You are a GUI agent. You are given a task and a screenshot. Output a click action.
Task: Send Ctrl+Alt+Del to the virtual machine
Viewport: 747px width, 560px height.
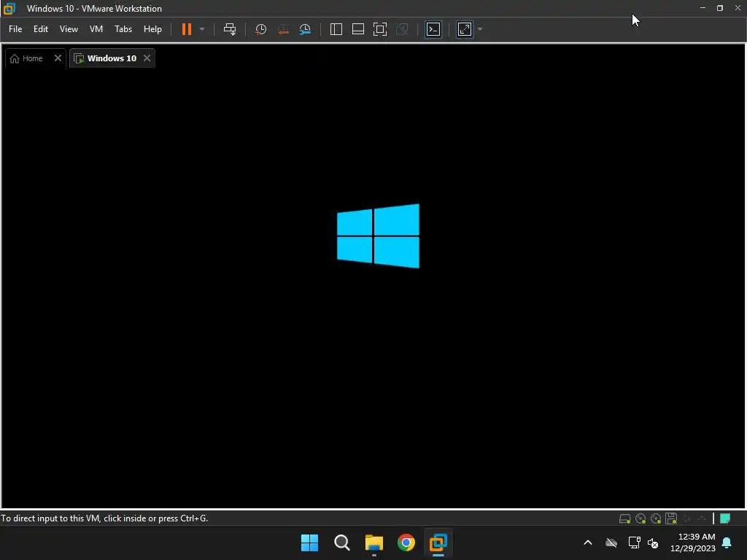230,29
